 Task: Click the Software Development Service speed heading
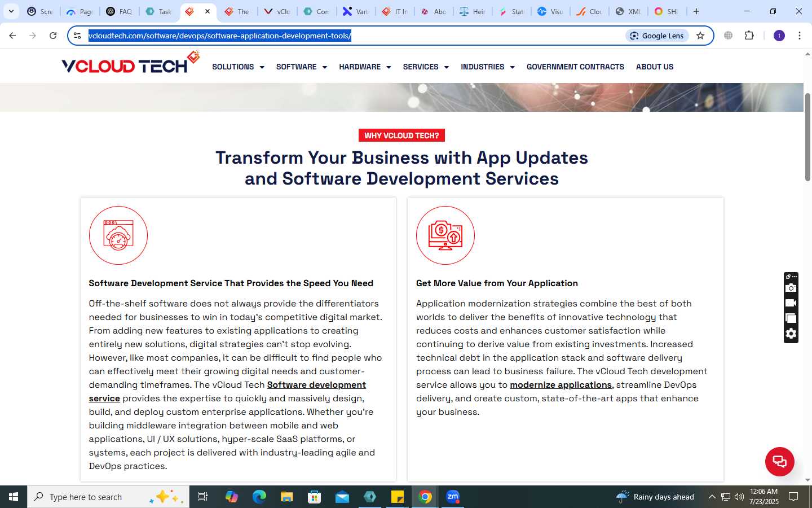231,283
